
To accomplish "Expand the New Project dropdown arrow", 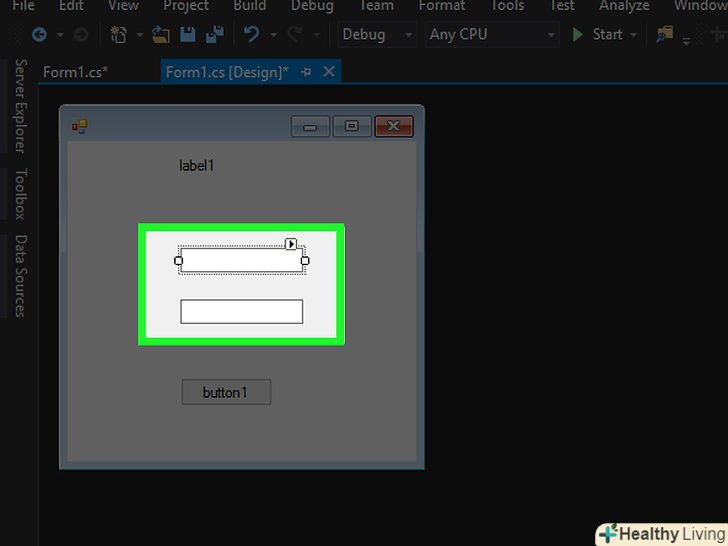I will click(139, 35).
